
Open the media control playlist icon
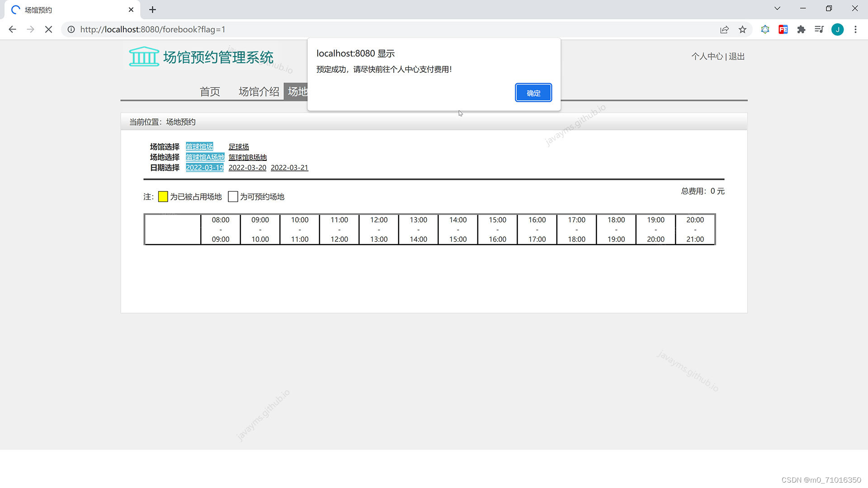point(819,29)
